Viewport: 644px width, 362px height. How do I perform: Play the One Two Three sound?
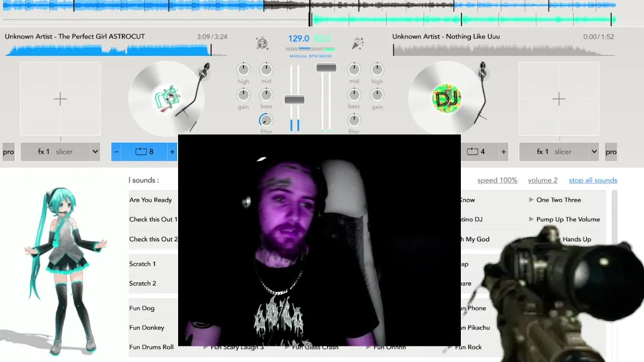coord(558,200)
